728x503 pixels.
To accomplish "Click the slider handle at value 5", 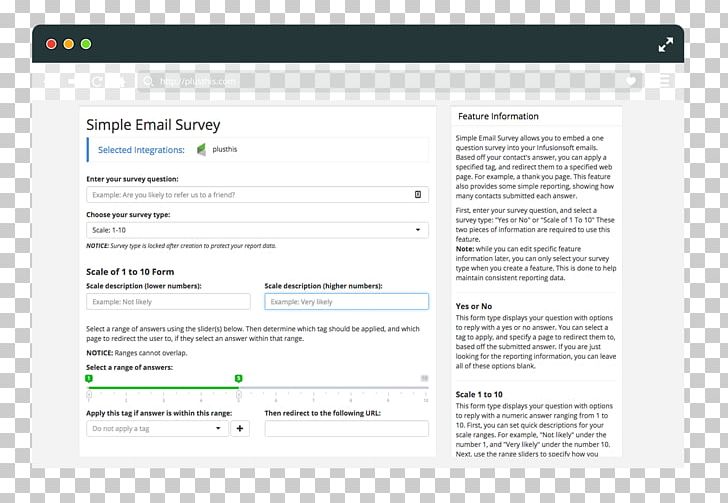I will coord(238,379).
